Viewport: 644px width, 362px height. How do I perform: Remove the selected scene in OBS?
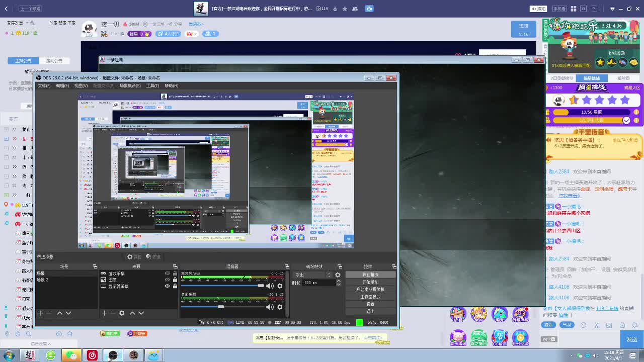pyautogui.click(x=49, y=313)
